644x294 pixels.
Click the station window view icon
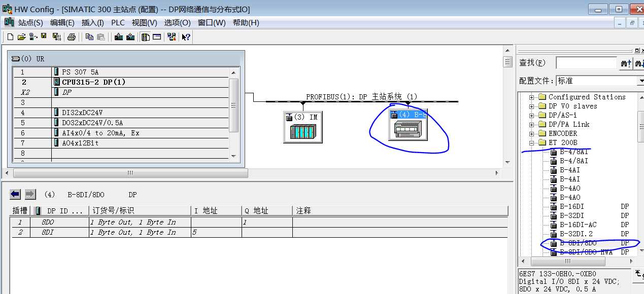(157, 37)
